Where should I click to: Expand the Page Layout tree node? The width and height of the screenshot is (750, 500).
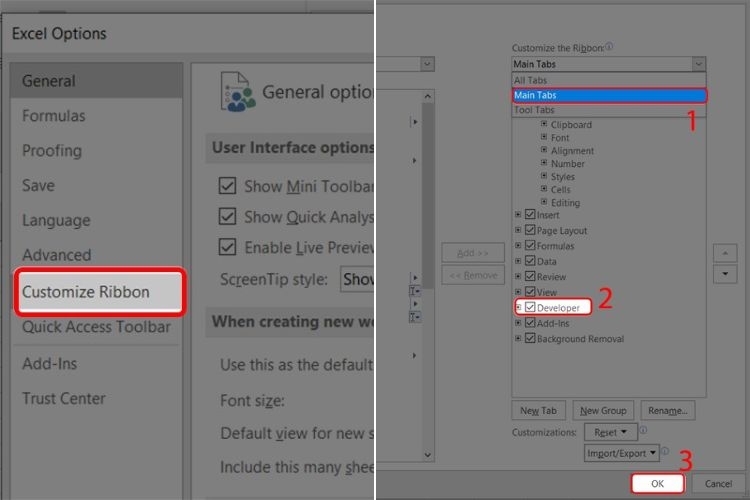[x=518, y=230]
